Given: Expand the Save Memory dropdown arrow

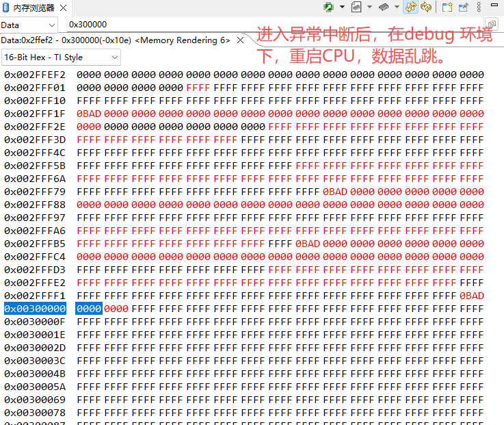Looking at the screenshot, I should pos(370,7).
